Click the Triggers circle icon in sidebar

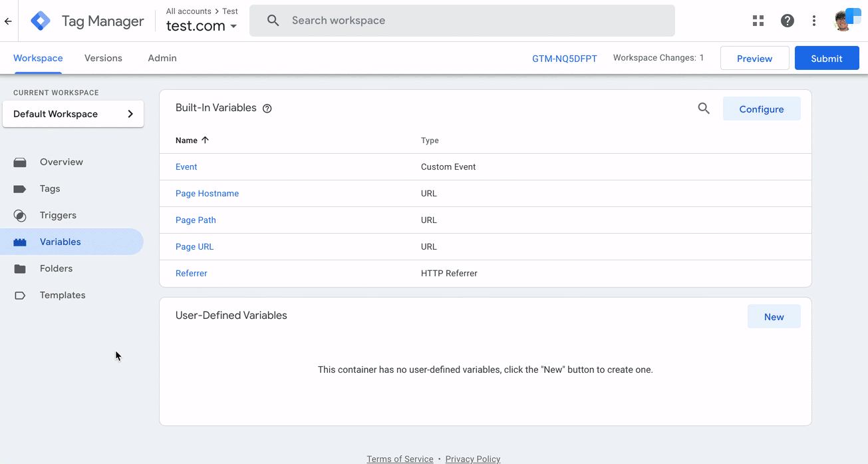point(20,216)
